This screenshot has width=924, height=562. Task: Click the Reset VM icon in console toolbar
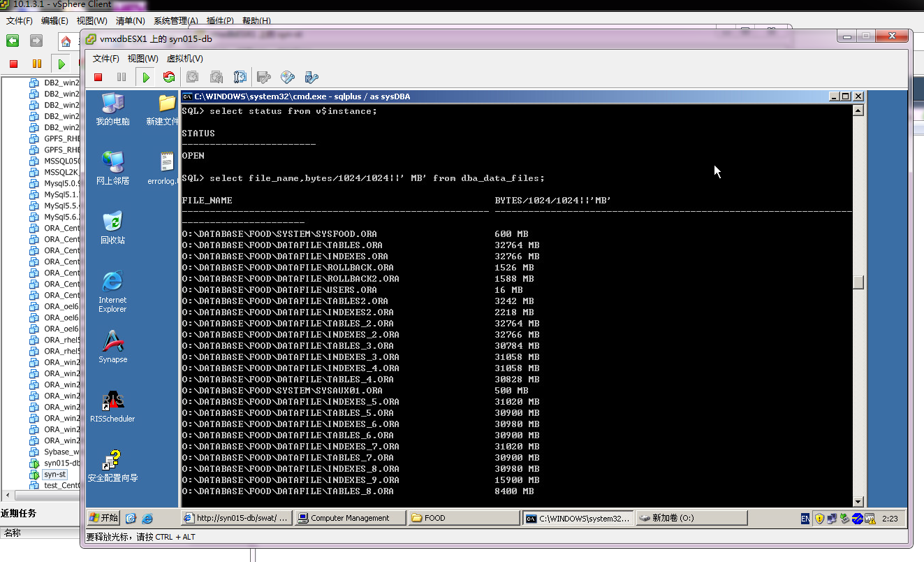(168, 77)
